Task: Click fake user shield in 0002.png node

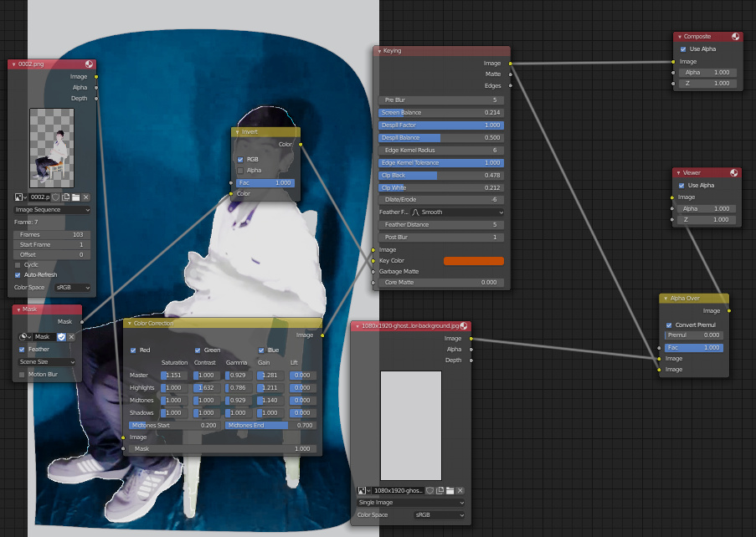Action: tap(56, 197)
